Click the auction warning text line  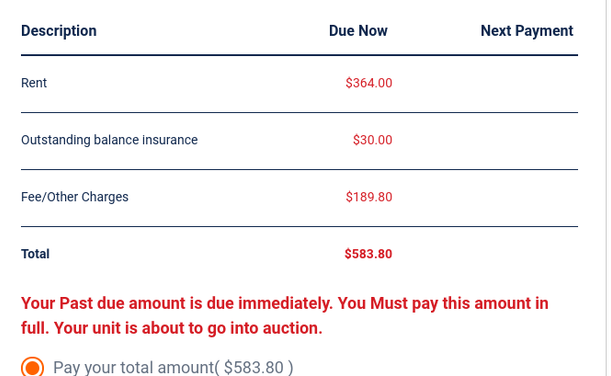172,328
